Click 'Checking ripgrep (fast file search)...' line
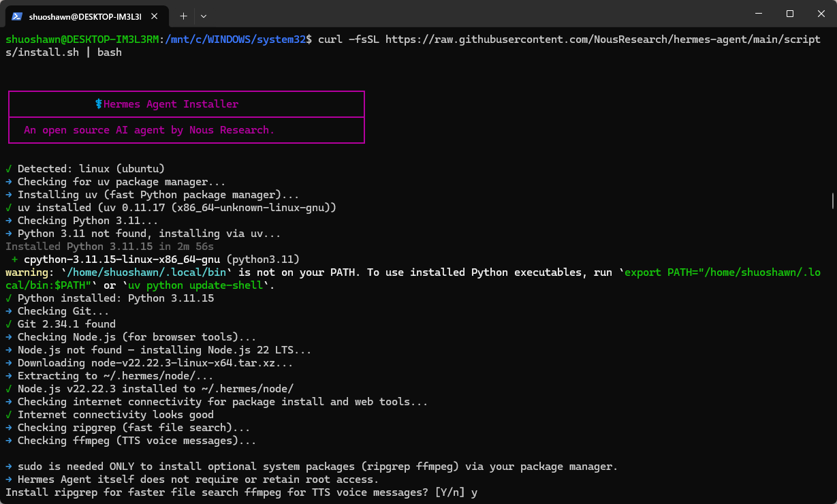This screenshot has height=504, width=837. point(128,428)
